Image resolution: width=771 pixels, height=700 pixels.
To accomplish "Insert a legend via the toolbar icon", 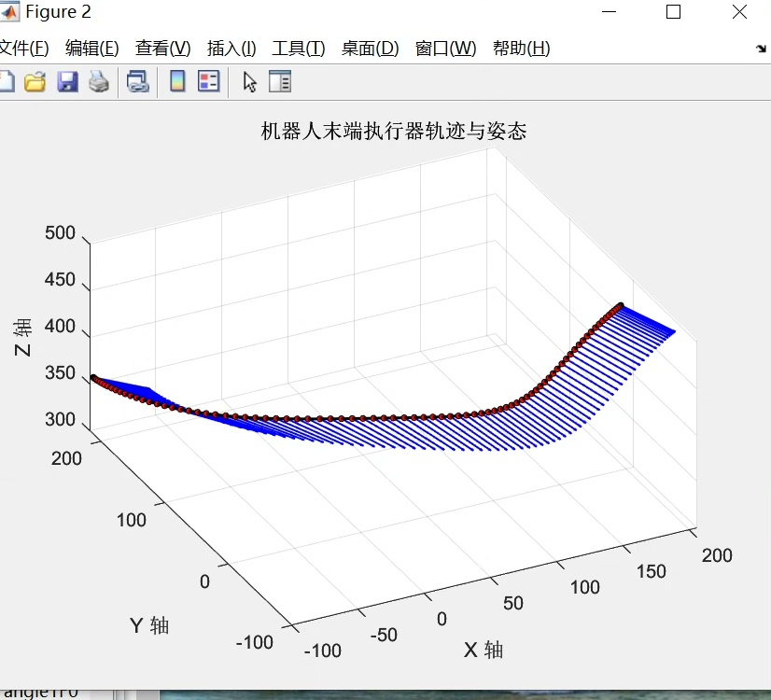I will [208, 81].
